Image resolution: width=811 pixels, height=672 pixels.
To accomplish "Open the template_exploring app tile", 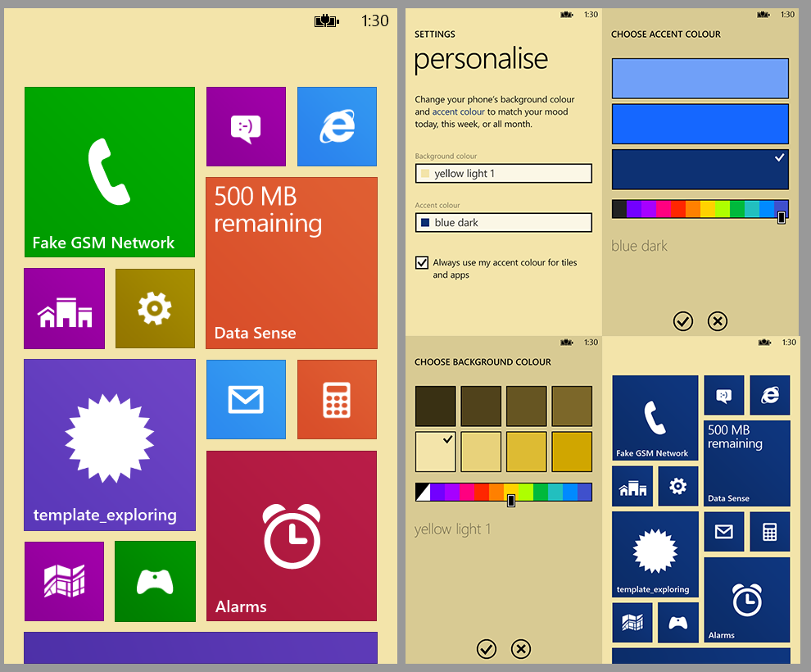I will pos(109,443).
